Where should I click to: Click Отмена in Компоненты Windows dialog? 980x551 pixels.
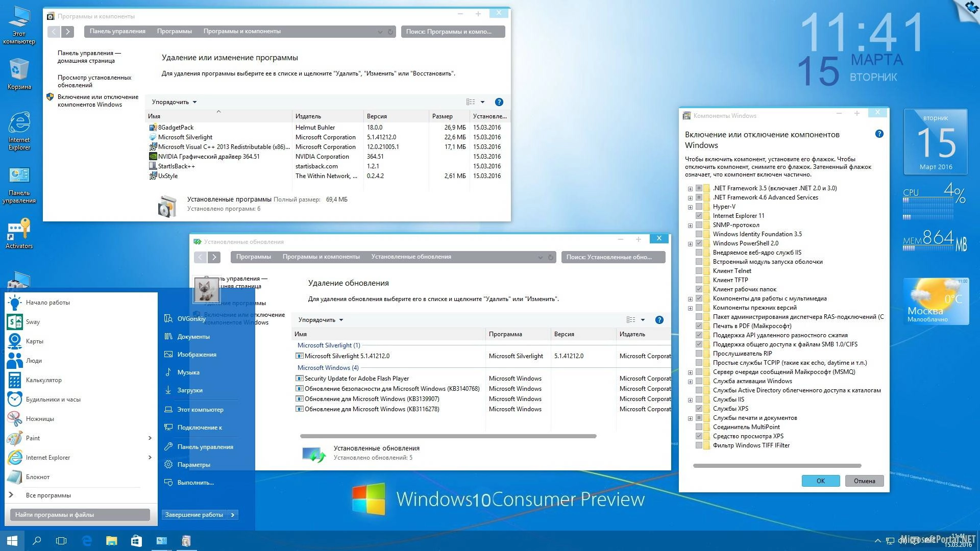[x=864, y=481]
